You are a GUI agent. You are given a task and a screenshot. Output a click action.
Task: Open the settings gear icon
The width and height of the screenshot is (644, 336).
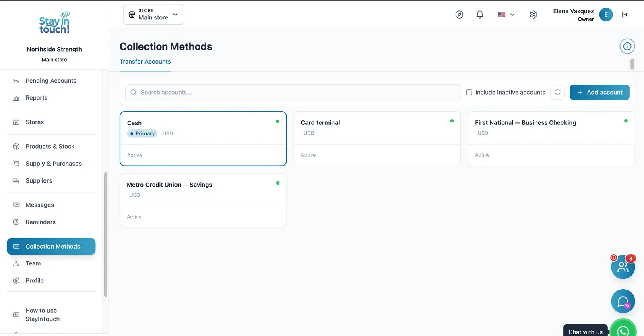(x=534, y=15)
